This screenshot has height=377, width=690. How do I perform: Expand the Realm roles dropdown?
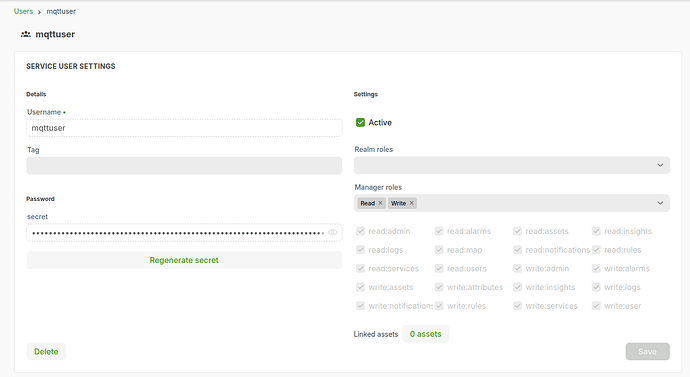point(512,165)
